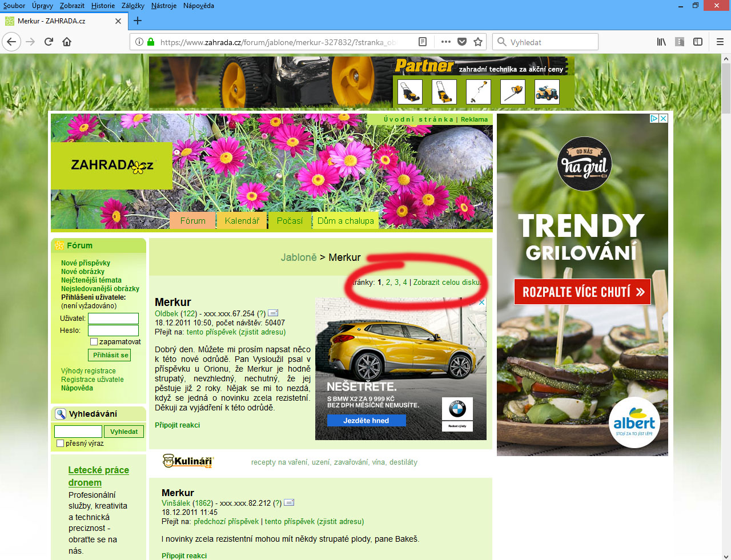Click the forward navigation arrow

(30, 42)
